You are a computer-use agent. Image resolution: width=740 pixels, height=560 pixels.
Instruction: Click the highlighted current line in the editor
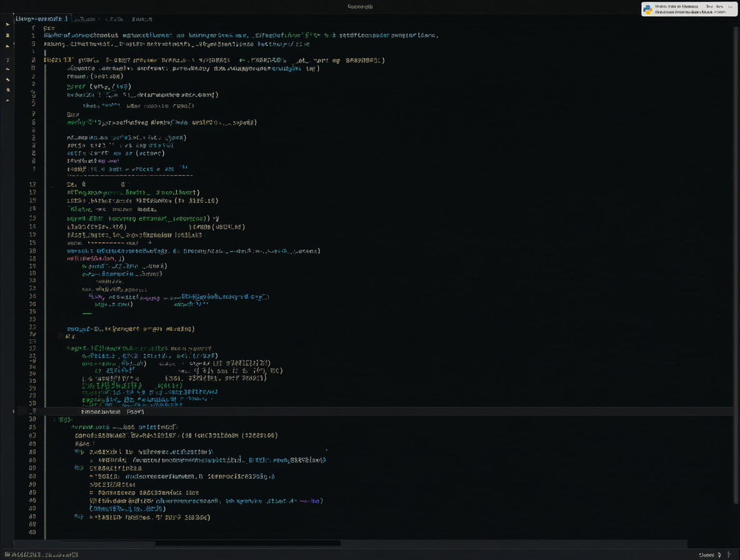(x=375, y=411)
